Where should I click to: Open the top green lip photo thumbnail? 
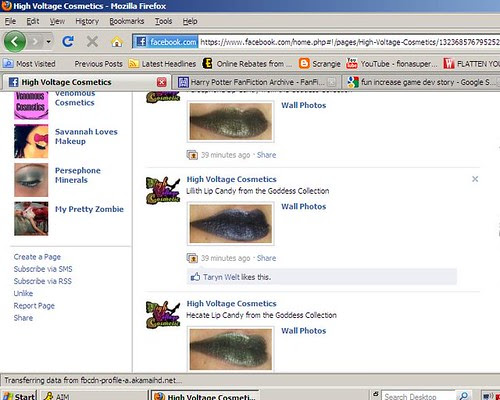pyautogui.click(x=231, y=121)
